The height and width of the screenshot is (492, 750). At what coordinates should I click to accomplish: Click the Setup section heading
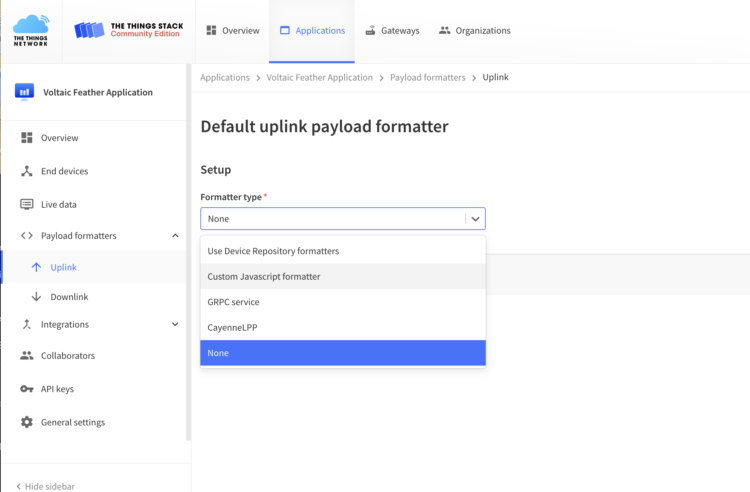216,170
